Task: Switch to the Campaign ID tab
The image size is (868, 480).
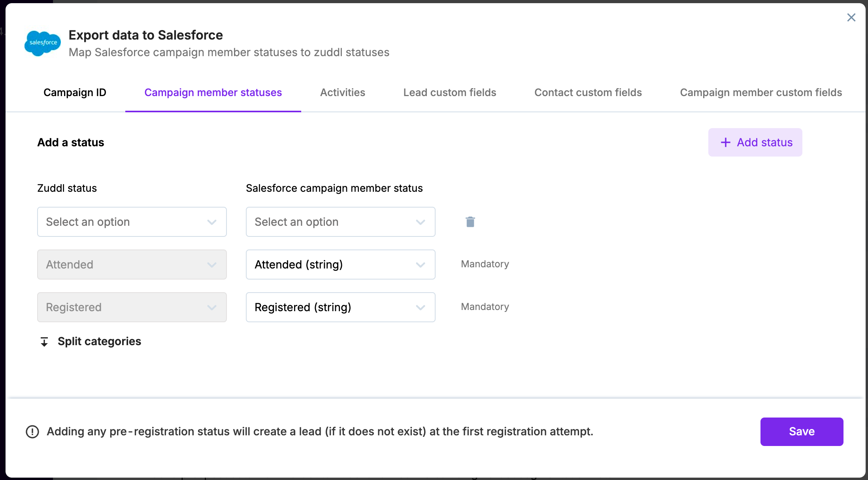Action: (x=75, y=93)
